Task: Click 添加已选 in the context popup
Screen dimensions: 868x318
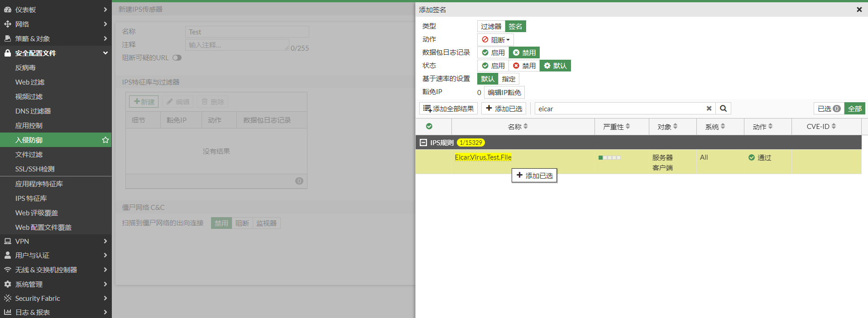Action: (x=534, y=176)
